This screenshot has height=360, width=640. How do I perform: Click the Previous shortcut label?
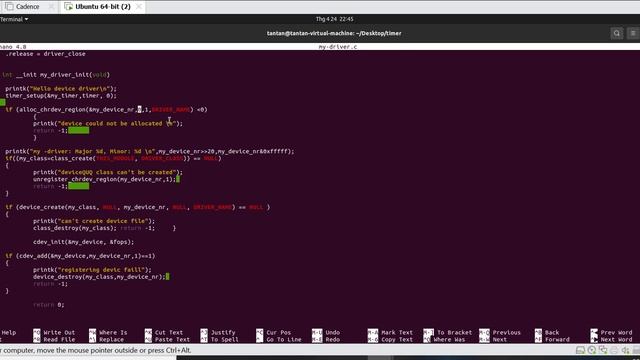pos(507,333)
